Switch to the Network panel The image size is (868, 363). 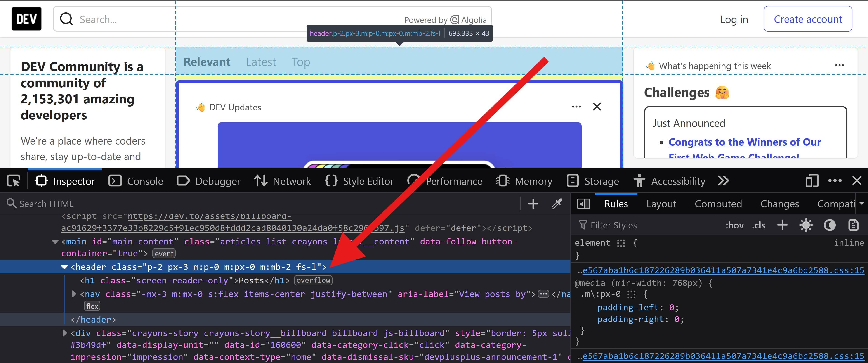click(x=282, y=181)
